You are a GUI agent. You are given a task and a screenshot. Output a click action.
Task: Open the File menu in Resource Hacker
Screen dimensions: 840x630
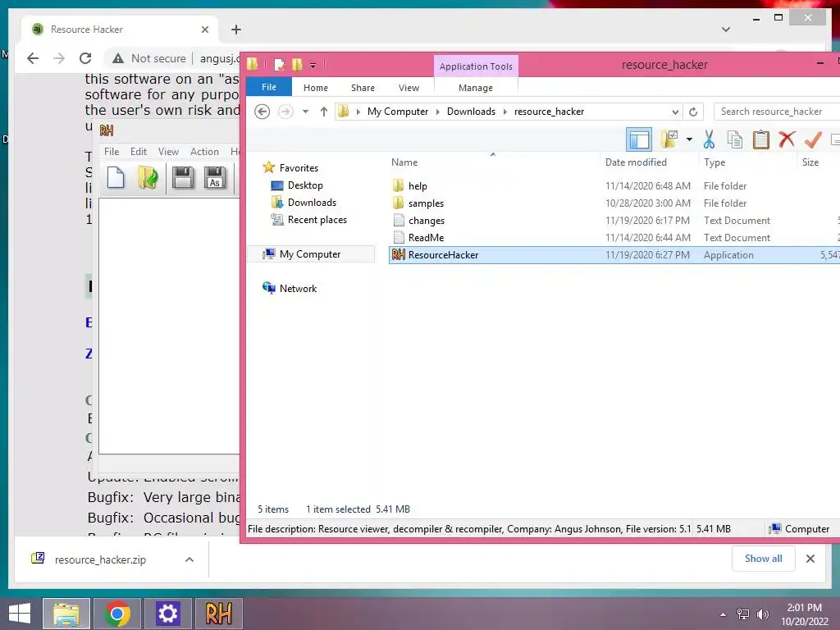[x=112, y=152]
